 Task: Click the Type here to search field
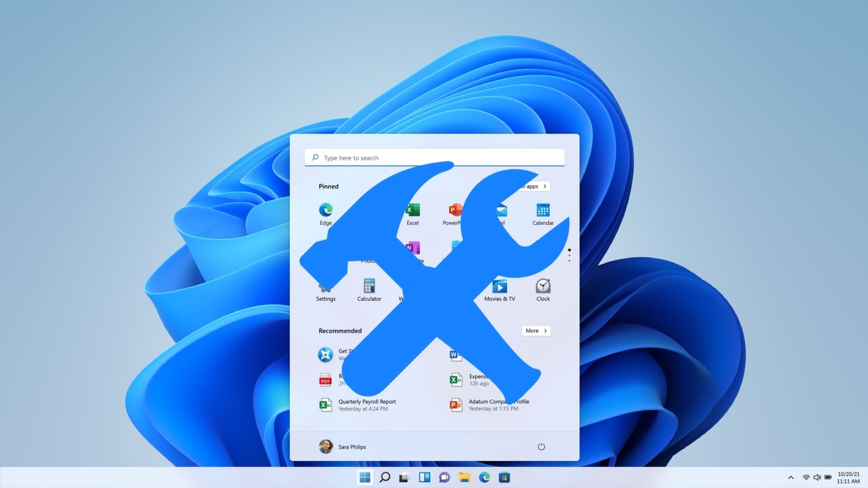point(435,157)
